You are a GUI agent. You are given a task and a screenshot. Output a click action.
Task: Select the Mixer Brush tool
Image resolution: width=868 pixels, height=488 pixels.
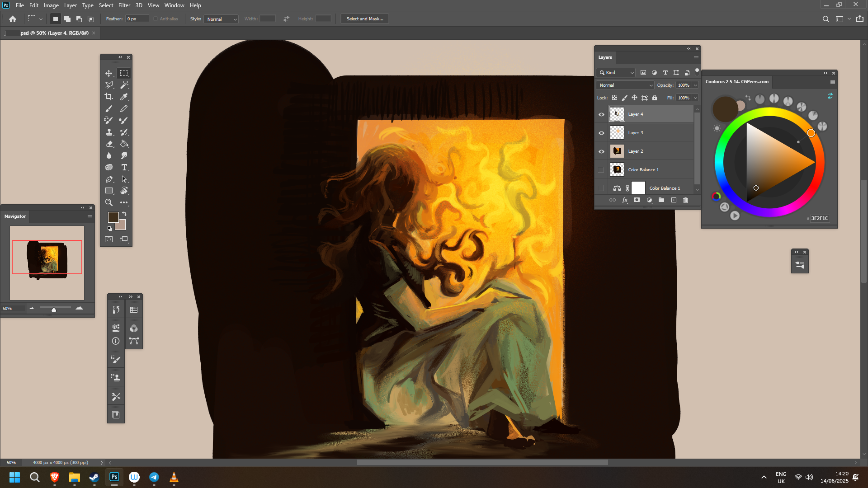click(124, 120)
